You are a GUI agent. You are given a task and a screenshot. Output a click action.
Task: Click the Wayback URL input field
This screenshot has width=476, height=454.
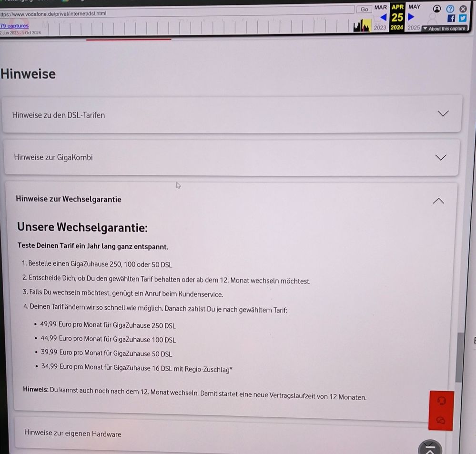[x=177, y=12]
